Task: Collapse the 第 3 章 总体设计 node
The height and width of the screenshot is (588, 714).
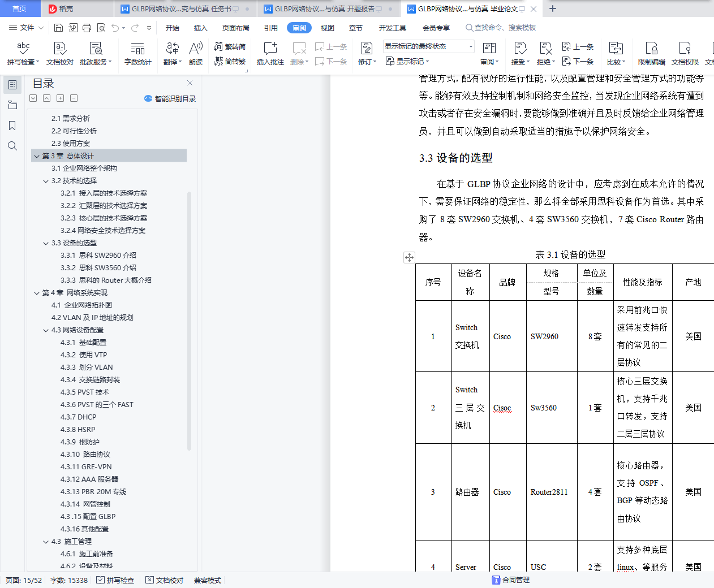Action: 37,156
